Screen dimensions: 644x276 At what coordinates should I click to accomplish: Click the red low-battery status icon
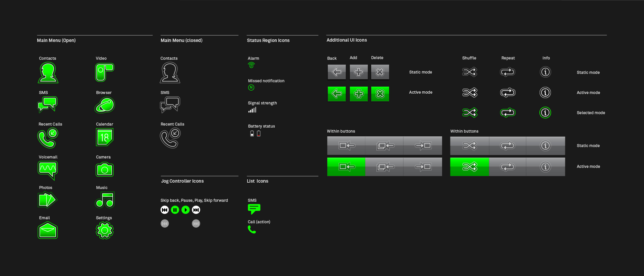[x=259, y=134]
